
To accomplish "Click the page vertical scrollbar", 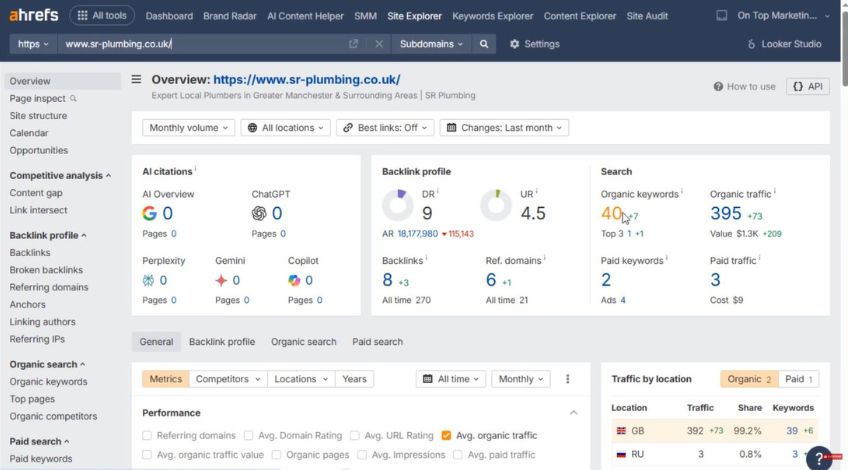I will [844, 49].
